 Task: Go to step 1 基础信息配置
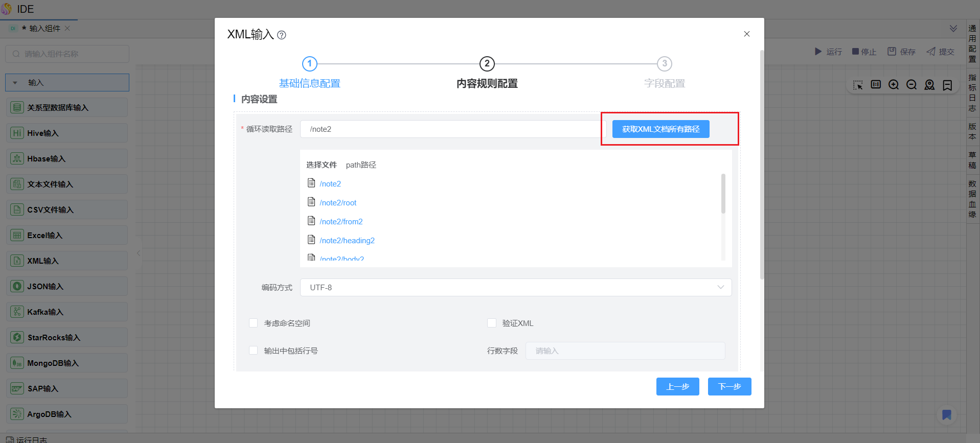[309, 64]
